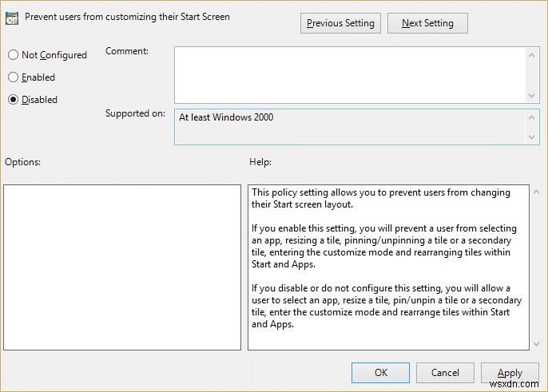Dismiss the dialog with Cancel
The width and height of the screenshot is (548, 392).
[445, 372]
